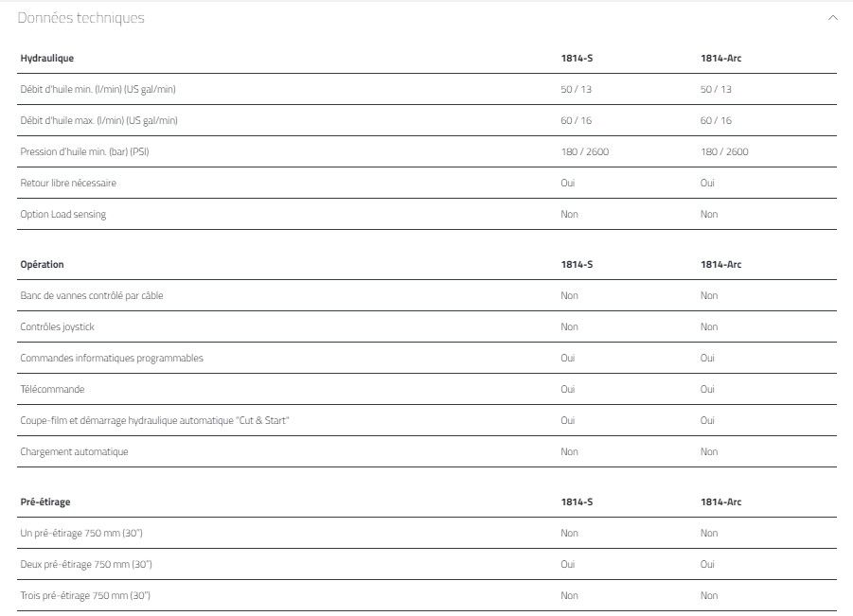The width and height of the screenshot is (853, 616).
Task: Click the Données techniques heading
Action: pyautogui.click(x=81, y=18)
